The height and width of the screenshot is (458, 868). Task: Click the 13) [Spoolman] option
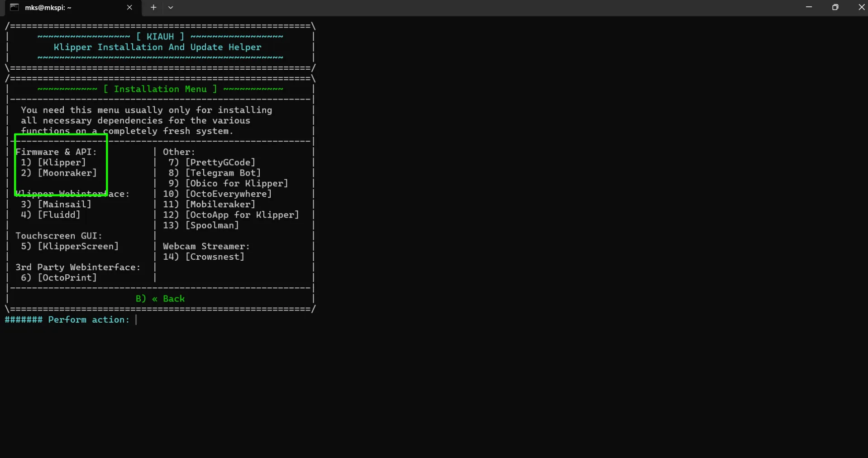201,225
